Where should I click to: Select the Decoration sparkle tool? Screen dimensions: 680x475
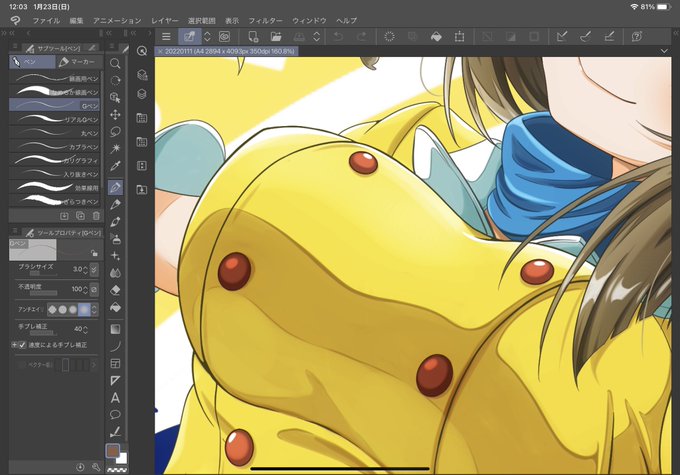coord(115,256)
